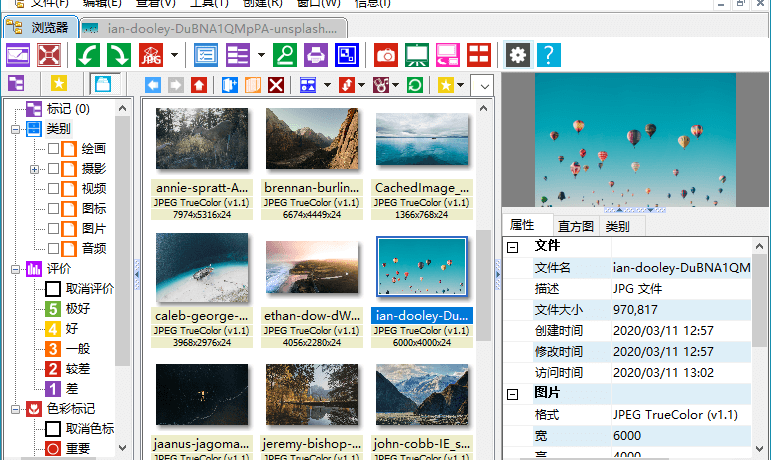Select the 极好 rating item

tap(78, 309)
